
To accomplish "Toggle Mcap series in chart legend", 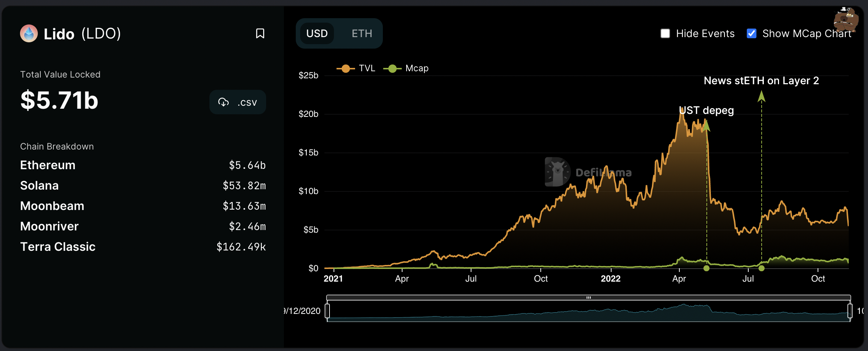I will pyautogui.click(x=406, y=68).
